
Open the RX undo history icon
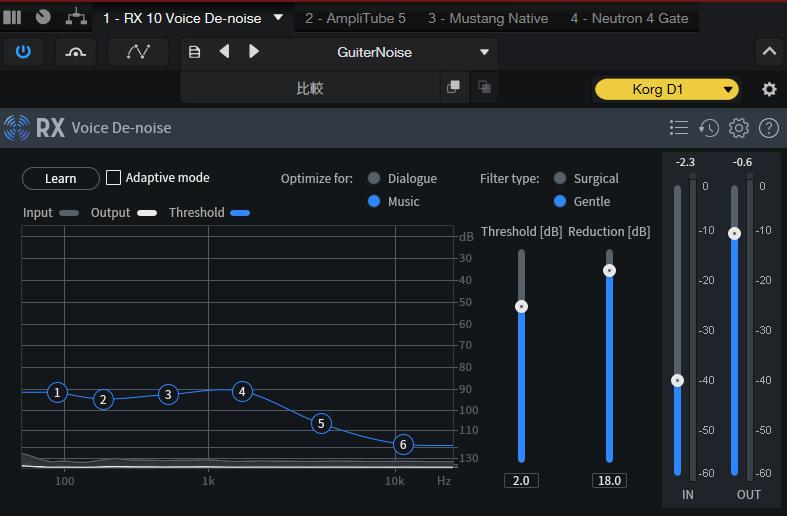point(709,128)
